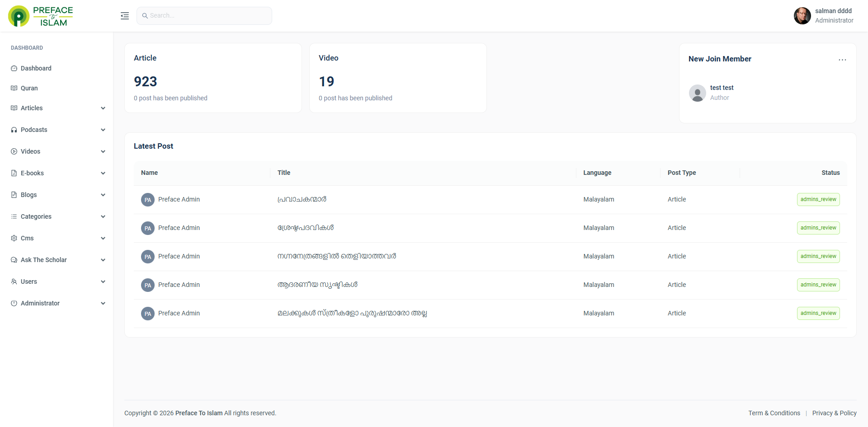
Task: Open the Term & Conditions link
Action: 774,413
